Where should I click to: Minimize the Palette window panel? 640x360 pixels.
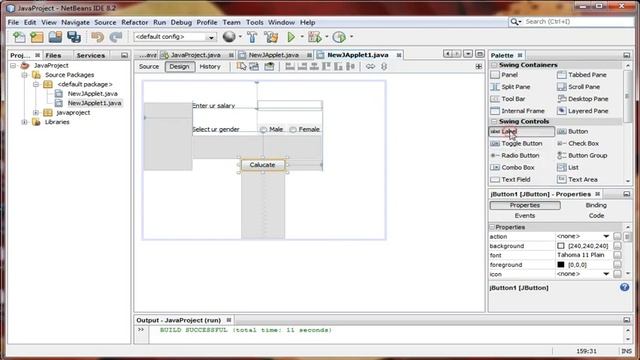(627, 55)
